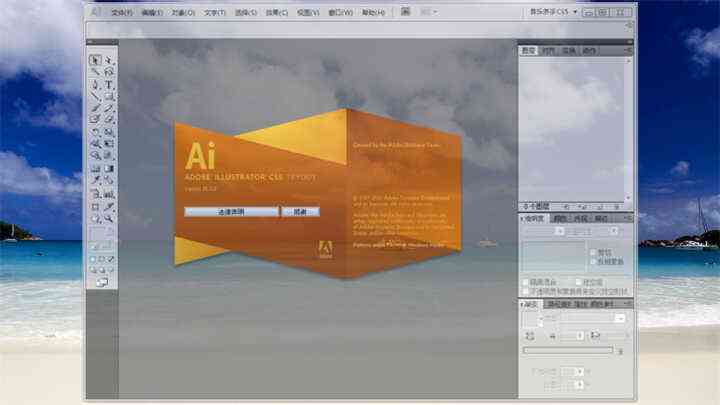Select the Blend tool
Viewport: 720px width, 405px height.
click(x=109, y=180)
